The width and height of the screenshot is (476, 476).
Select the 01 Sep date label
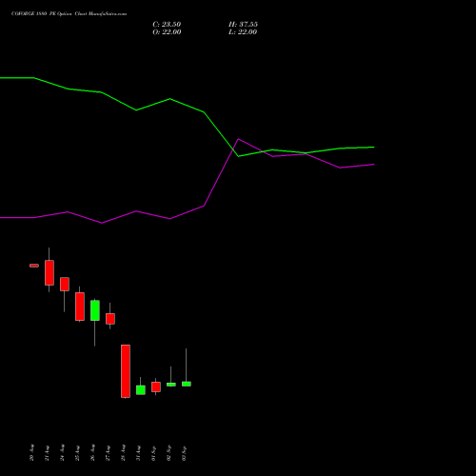(153, 452)
